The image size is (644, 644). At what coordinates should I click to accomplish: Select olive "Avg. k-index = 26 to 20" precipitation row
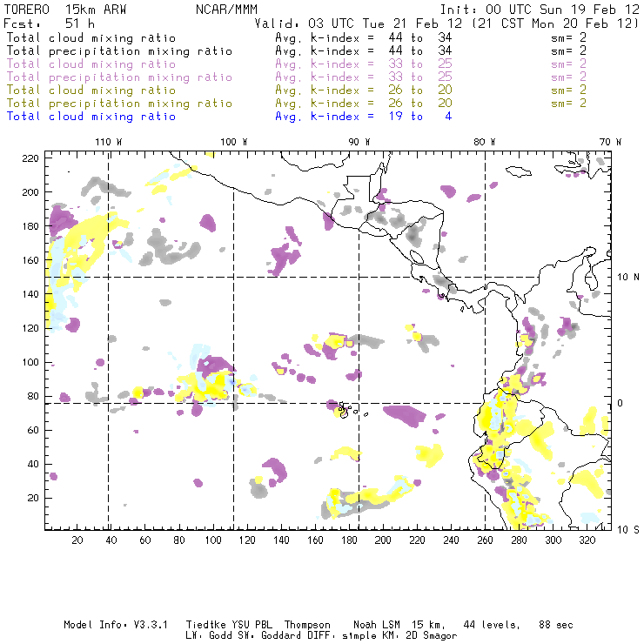pos(364,104)
